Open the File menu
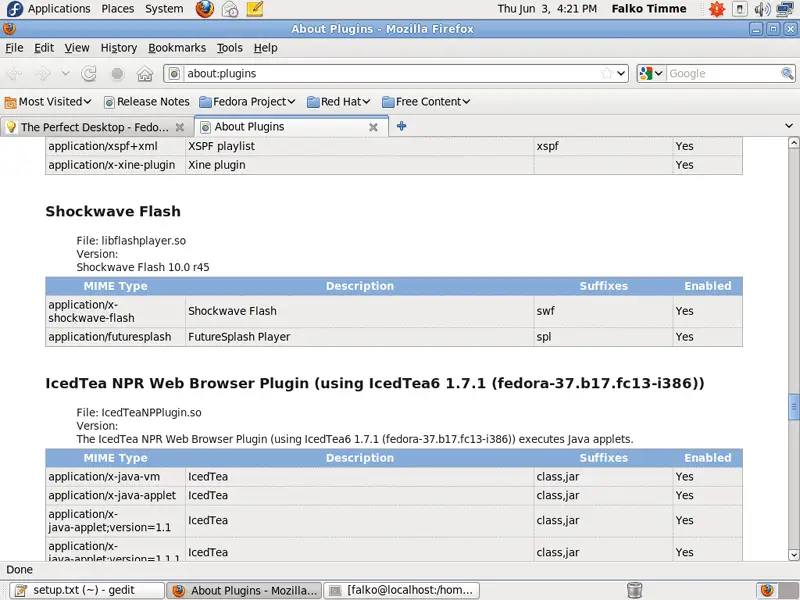This screenshot has width=800, height=600. [14, 48]
